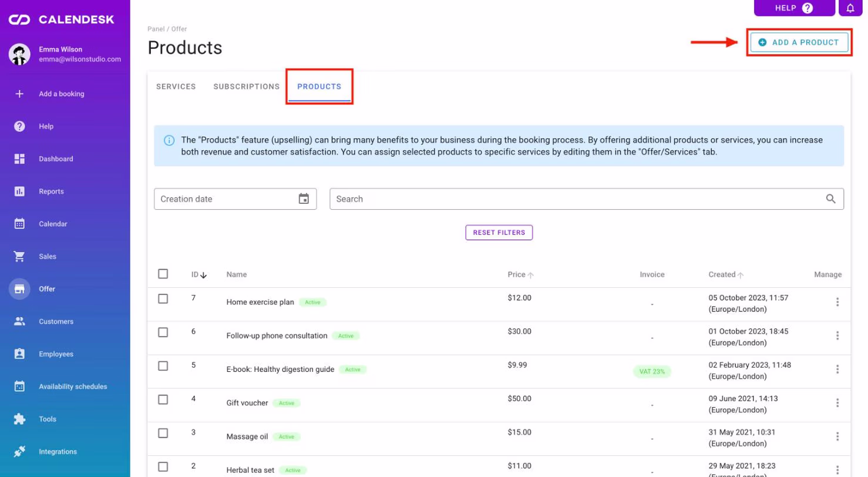Check the Home exercise plan row checkbox

[163, 298]
